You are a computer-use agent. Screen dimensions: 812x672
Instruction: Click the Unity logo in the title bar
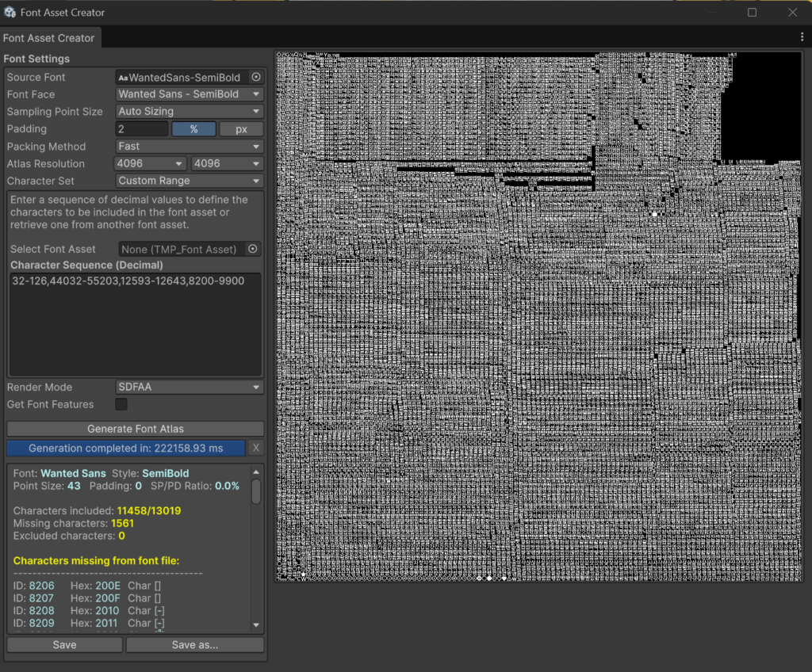pos(9,13)
